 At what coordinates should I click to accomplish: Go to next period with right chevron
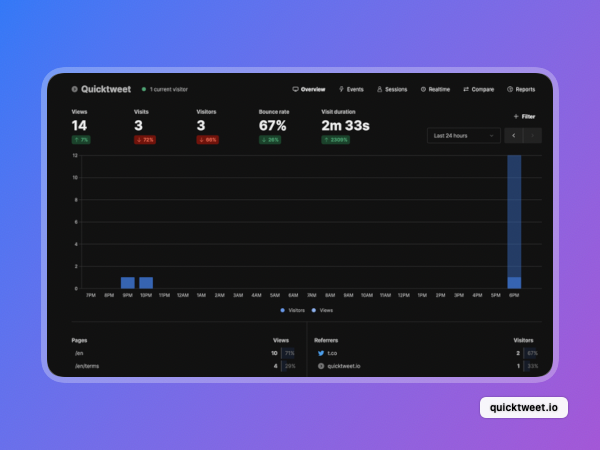point(532,135)
